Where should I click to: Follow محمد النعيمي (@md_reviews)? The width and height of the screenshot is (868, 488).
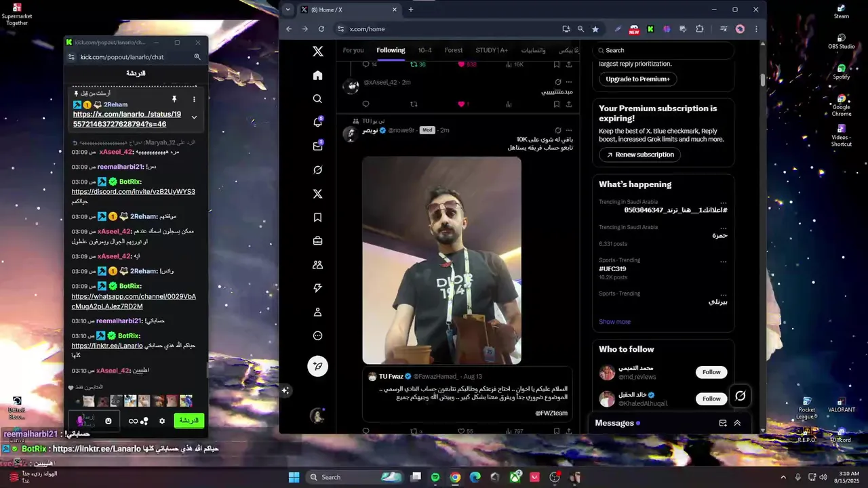pos(711,372)
